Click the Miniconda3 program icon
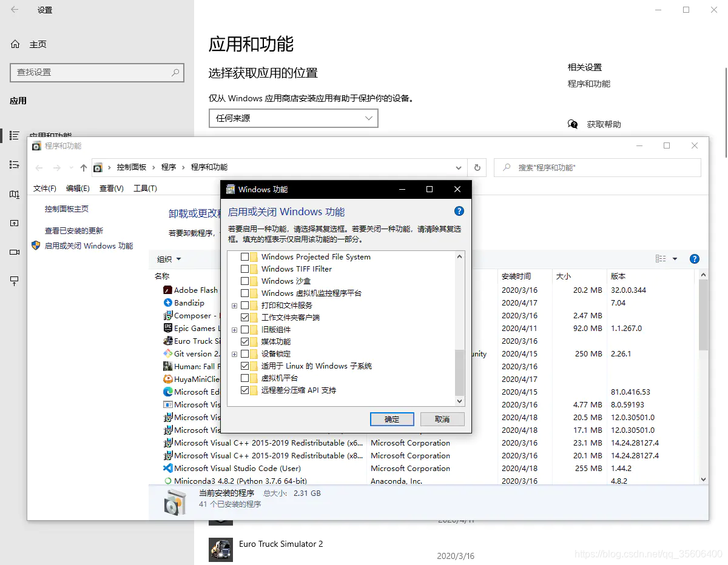 pos(167,481)
